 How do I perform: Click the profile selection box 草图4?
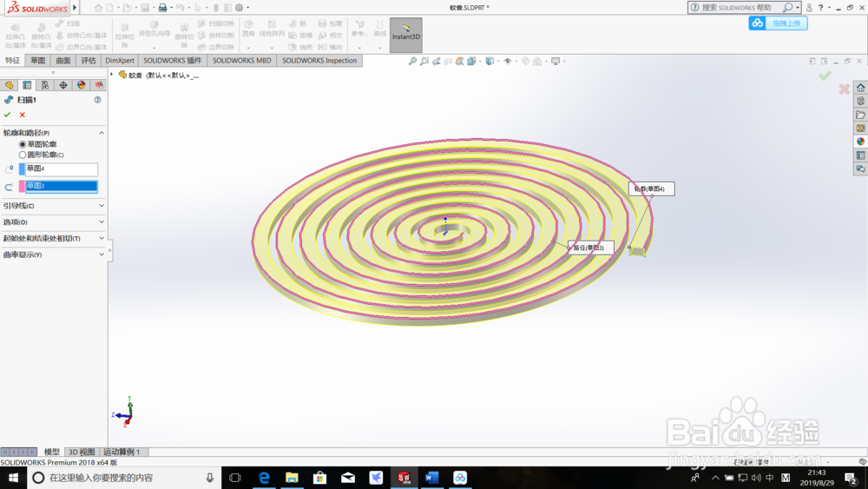tap(61, 169)
